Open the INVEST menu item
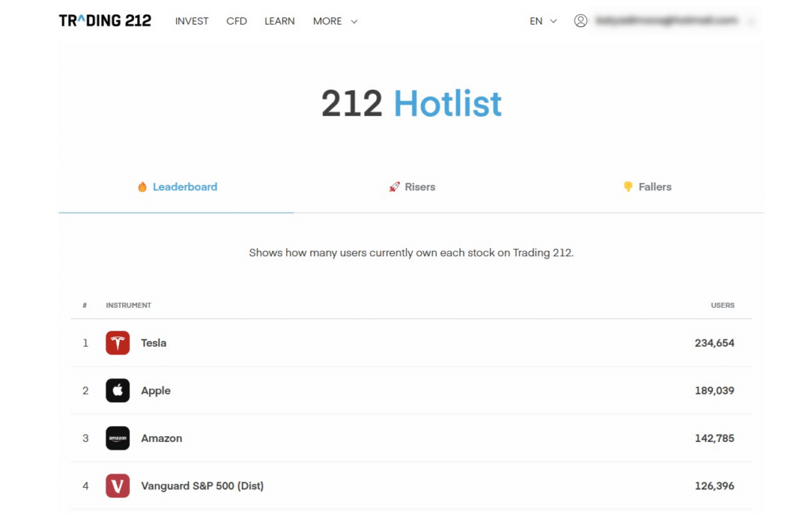The image size is (812, 514). click(192, 21)
